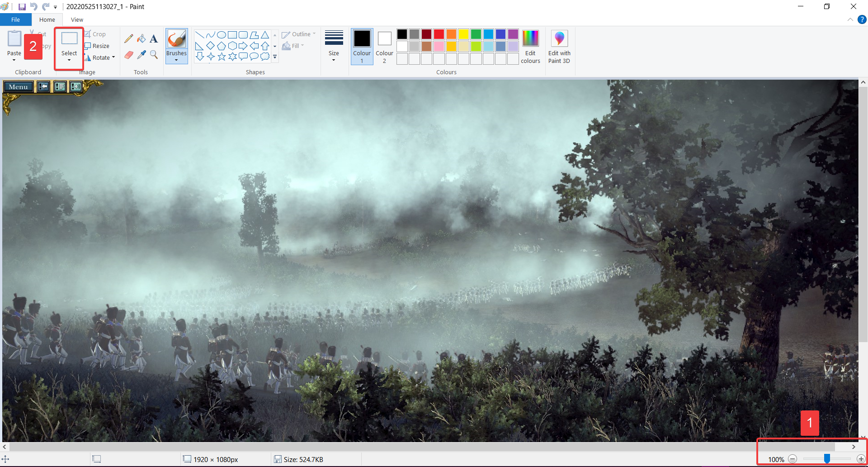The height and width of the screenshot is (467, 868).
Task: Choose the Curve shape
Action: click(x=211, y=35)
